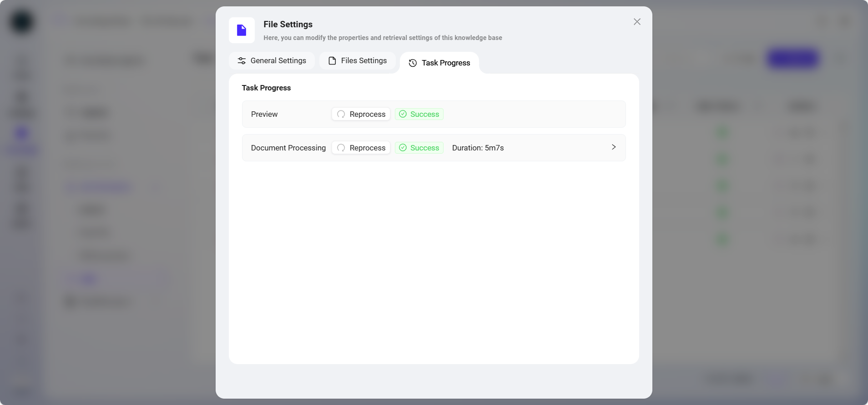Click the page icon on Files Settings tab

332,61
